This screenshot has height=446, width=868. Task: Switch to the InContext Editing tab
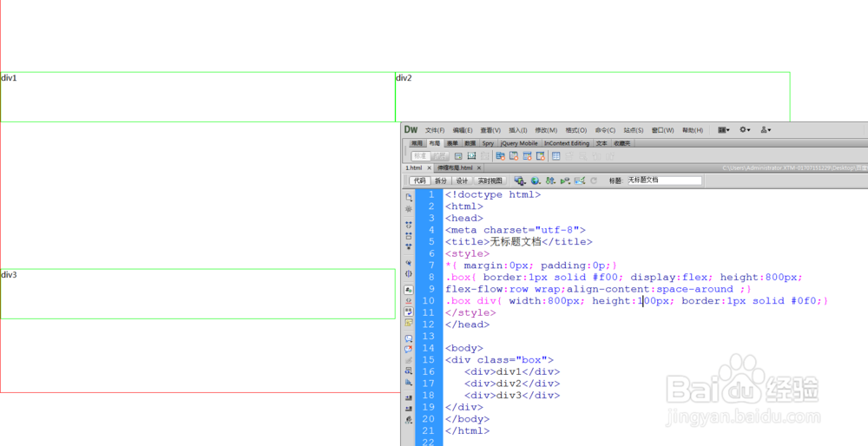pos(566,143)
